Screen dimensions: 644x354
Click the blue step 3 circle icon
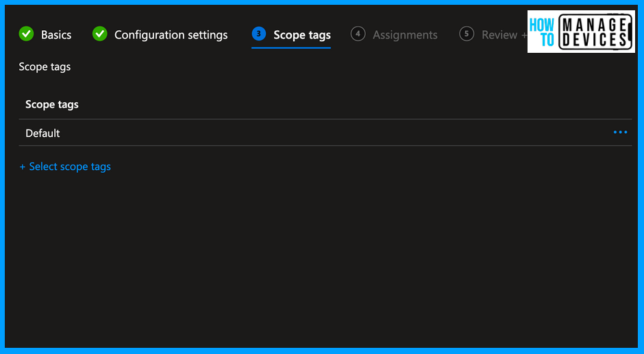259,34
